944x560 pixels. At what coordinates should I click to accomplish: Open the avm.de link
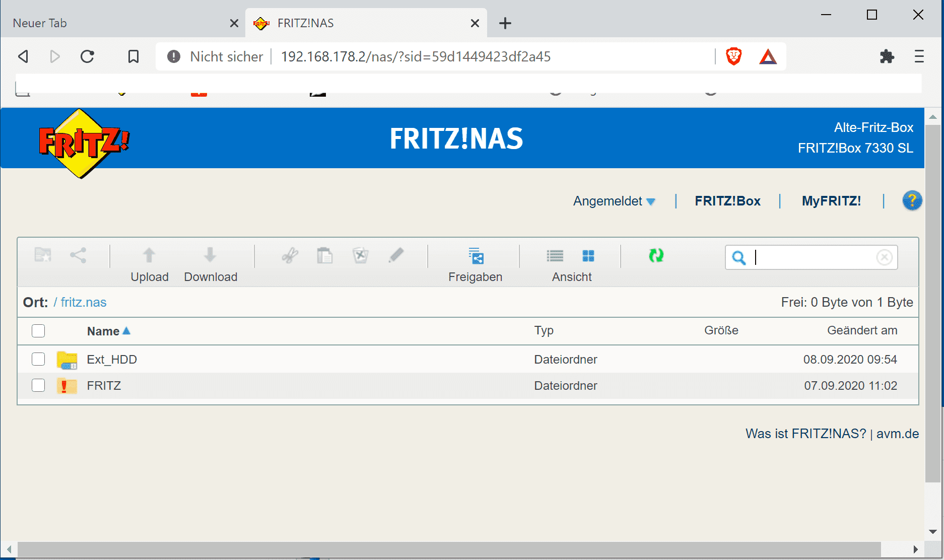click(x=898, y=434)
